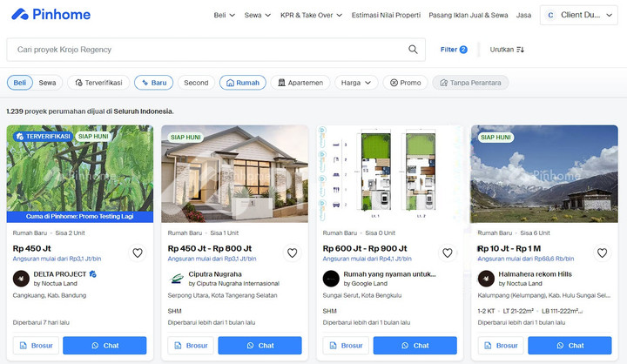The width and height of the screenshot is (627, 364).
Task: Favorite the Ciputra Nugraha listing heart
Action: 293,253
